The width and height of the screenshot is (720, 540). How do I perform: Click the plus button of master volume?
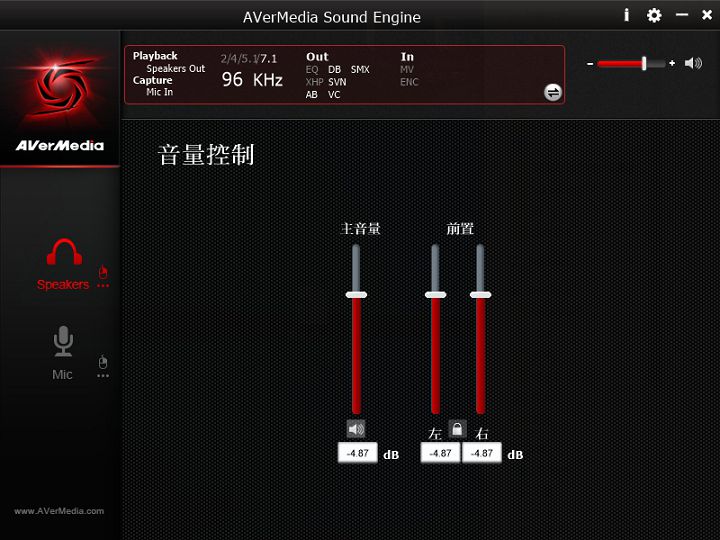tap(672, 63)
